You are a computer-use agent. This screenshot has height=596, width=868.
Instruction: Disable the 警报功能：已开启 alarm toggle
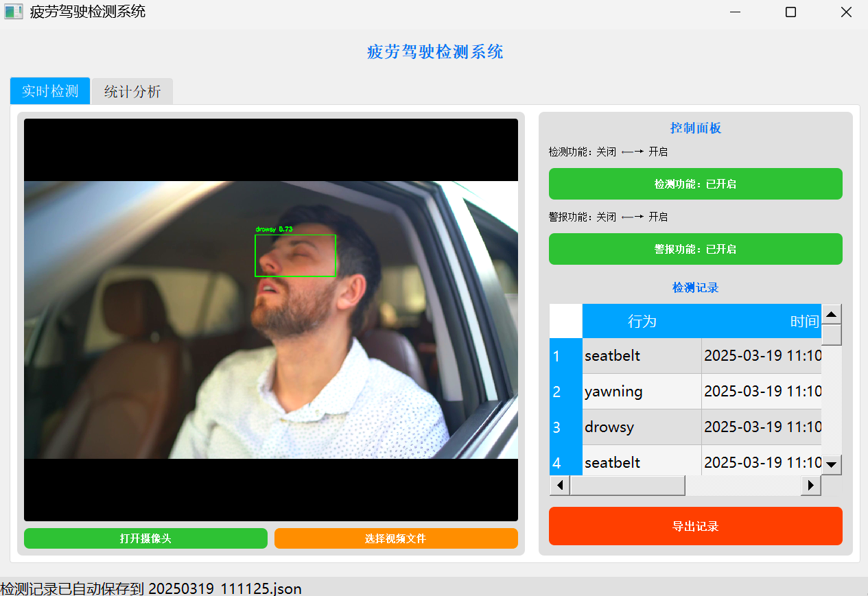pos(695,249)
